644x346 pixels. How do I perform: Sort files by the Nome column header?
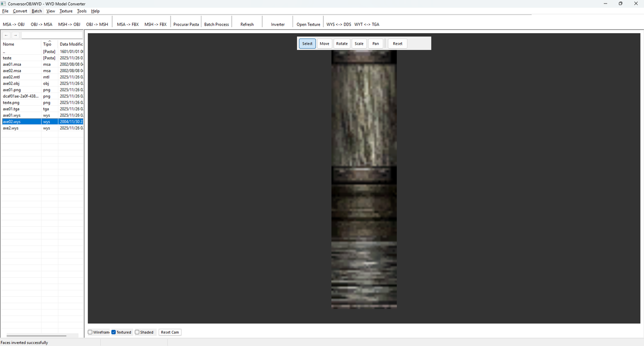21,44
